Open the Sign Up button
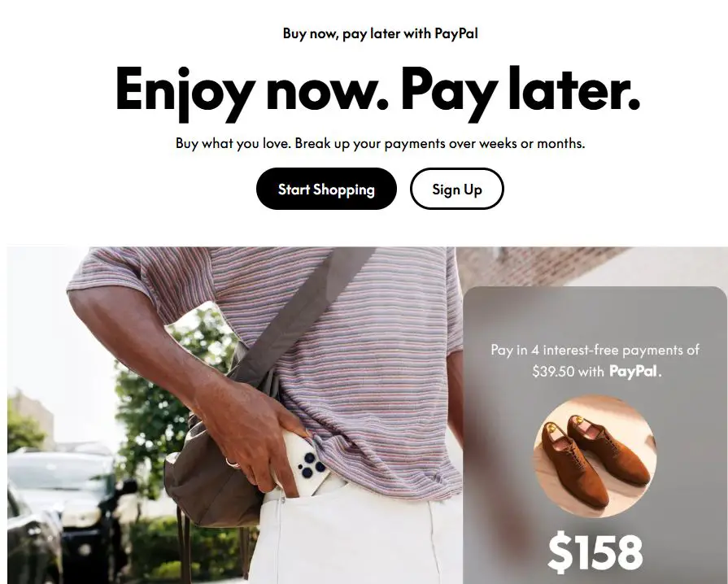This screenshot has height=584, width=728. click(457, 189)
